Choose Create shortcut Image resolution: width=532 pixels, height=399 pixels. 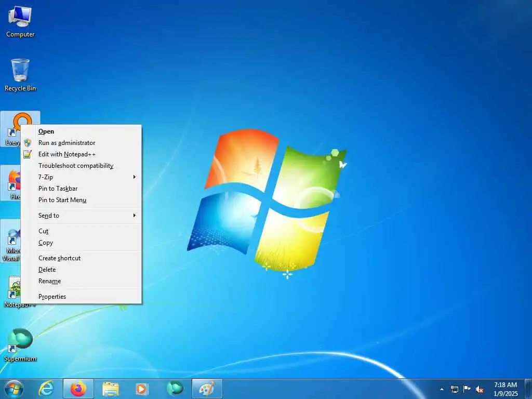82,258
